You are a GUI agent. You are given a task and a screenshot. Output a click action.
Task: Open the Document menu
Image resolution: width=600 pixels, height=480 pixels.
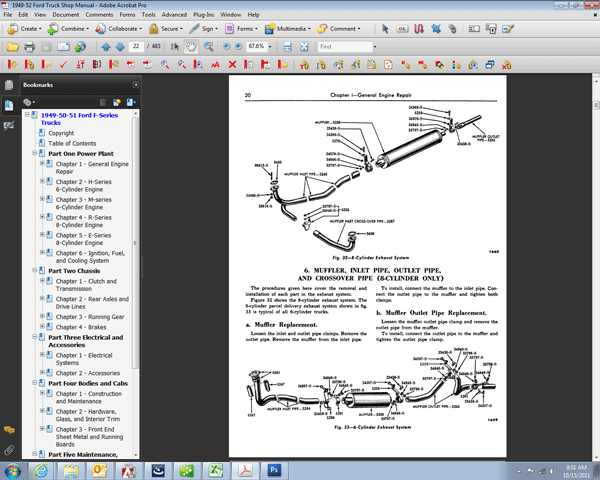65,15
